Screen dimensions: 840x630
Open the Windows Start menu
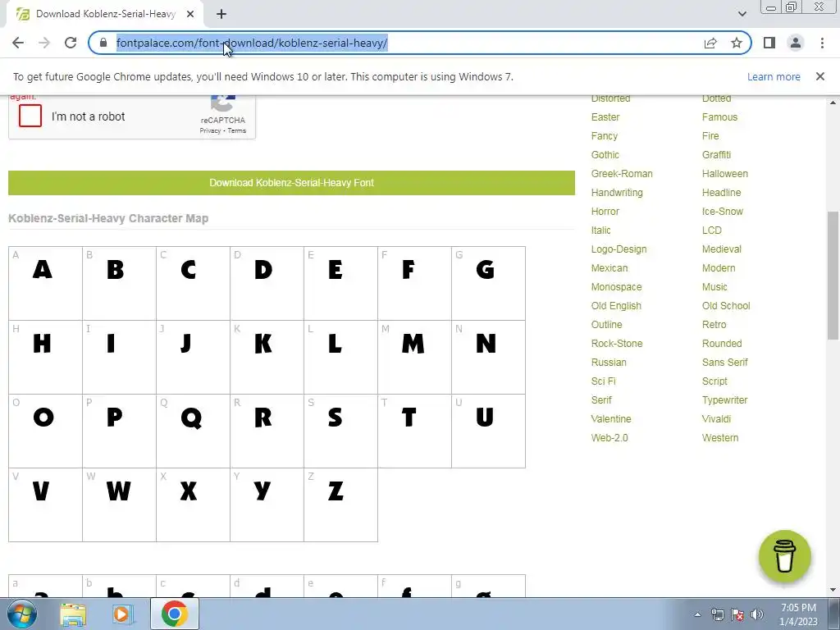pos(22,614)
